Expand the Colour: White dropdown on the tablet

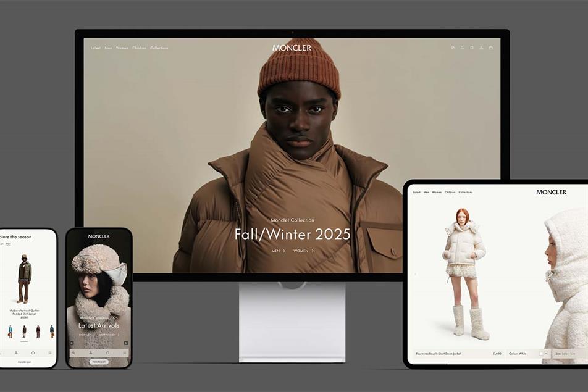pos(528,353)
